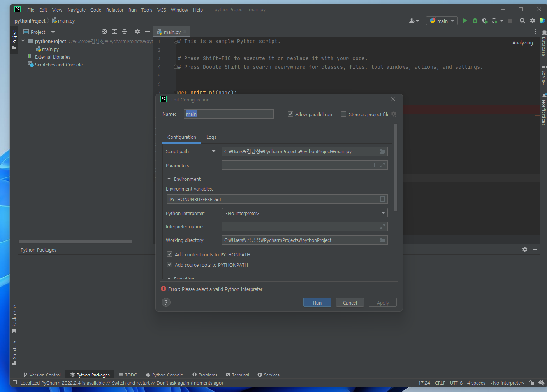Browse for script path folder icon
Viewport: 547px width, 392px height.
click(x=382, y=151)
